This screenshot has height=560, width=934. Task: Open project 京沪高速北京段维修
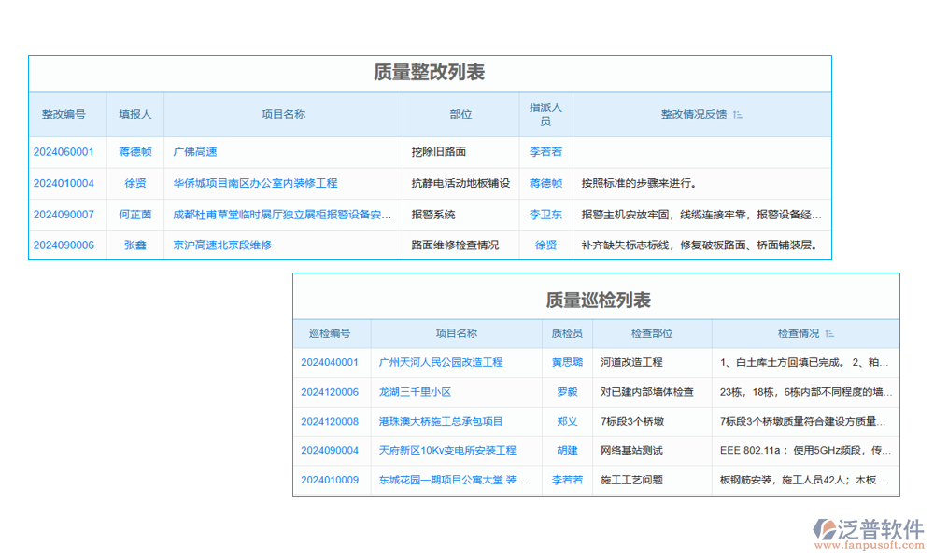coord(222,245)
